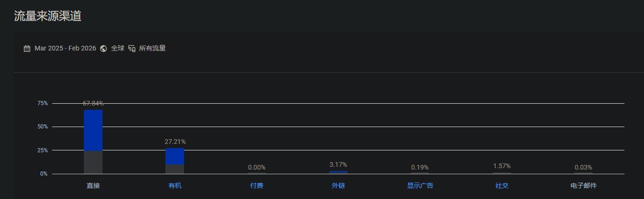Open the 外链 channel link
Viewport: 644px width, 199px height.
coord(338,186)
